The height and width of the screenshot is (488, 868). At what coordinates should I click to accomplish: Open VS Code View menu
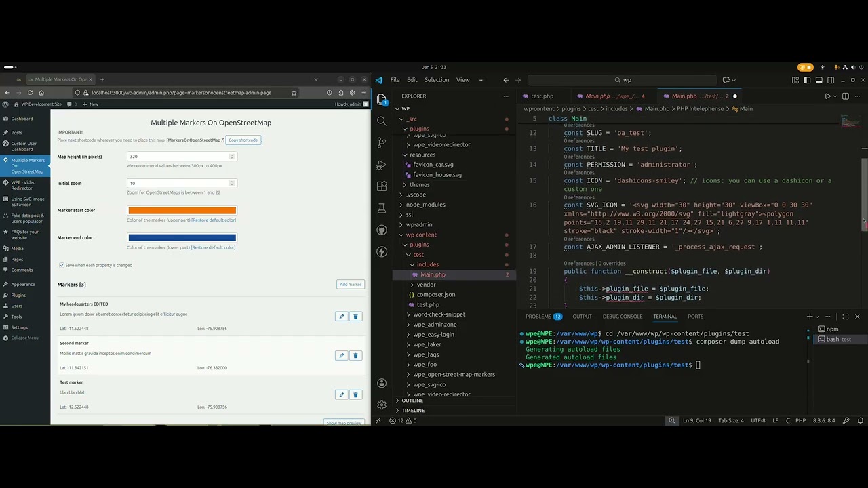(x=462, y=80)
